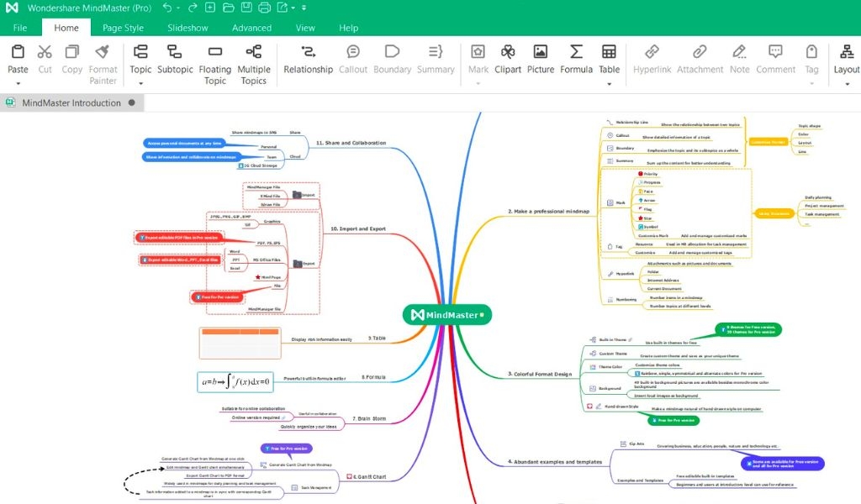
Task: Open a file via the folder icon
Action: (229, 8)
